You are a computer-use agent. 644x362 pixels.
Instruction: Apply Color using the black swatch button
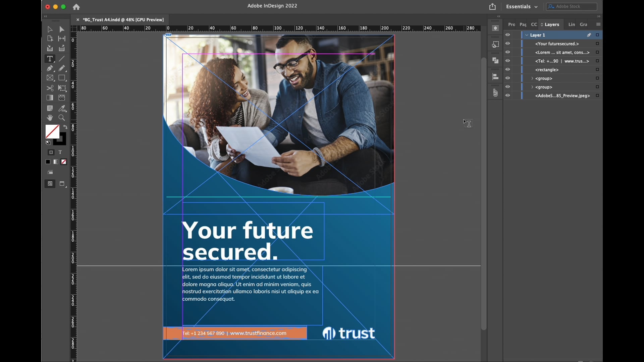pos(48,162)
